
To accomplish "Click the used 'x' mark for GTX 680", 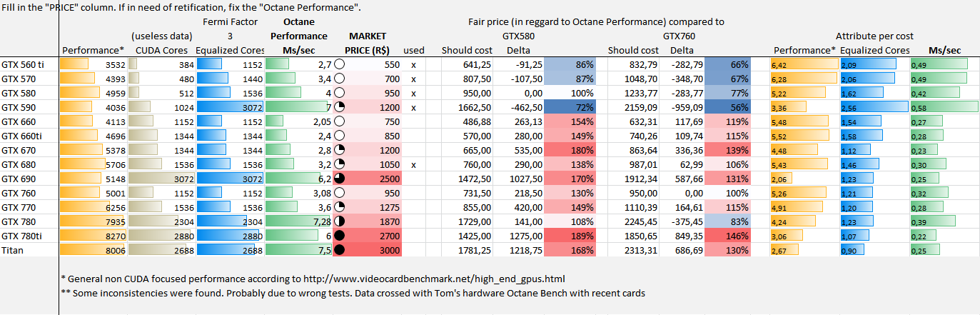I will click(x=413, y=164).
